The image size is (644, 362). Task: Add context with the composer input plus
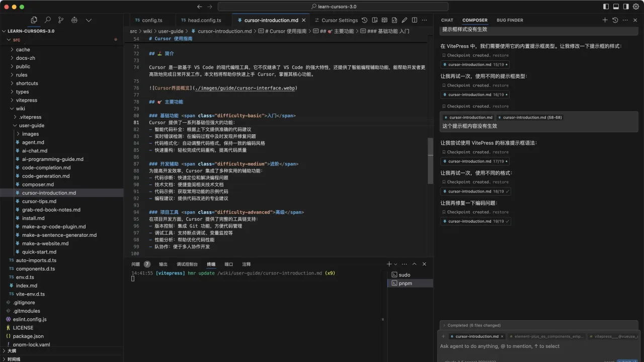tap(443, 336)
